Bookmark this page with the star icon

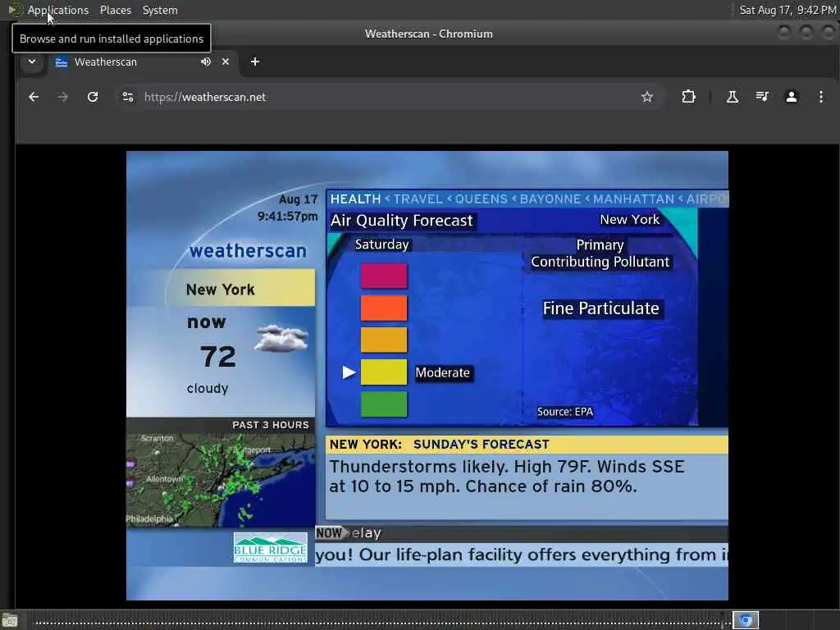[x=647, y=97]
